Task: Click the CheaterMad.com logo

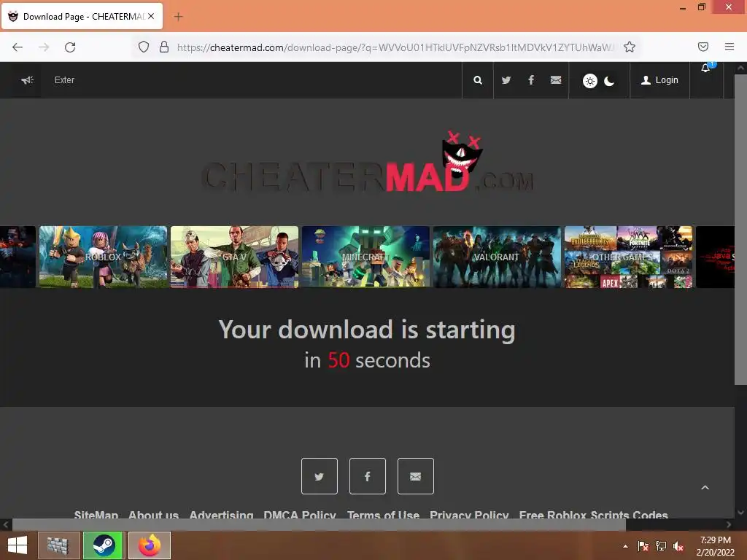Action: (368, 163)
